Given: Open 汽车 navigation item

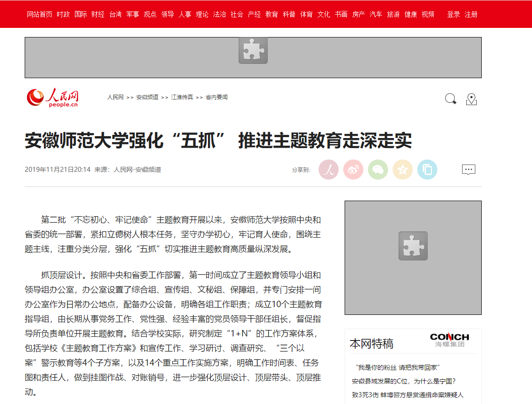Looking at the screenshot, I should pos(376,14).
